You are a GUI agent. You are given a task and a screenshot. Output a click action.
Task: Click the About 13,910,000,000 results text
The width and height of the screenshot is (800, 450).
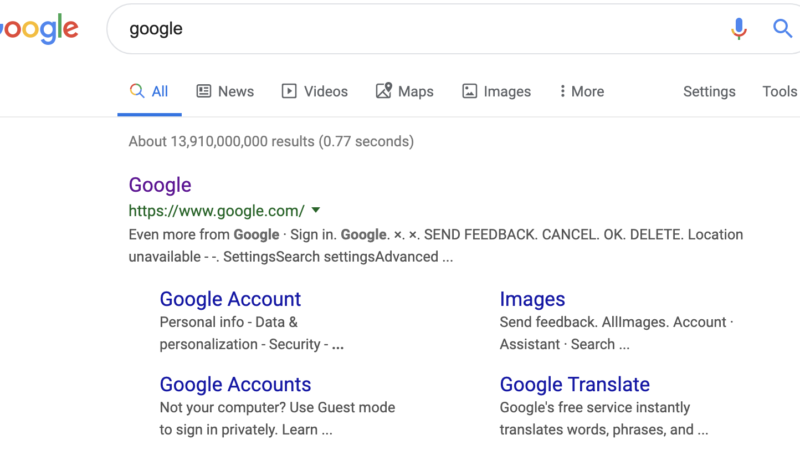tap(271, 141)
